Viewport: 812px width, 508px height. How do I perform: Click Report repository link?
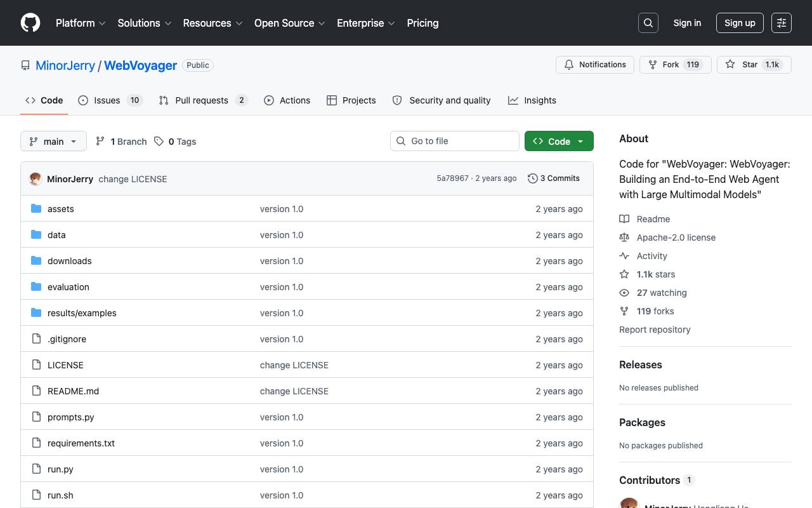(655, 330)
